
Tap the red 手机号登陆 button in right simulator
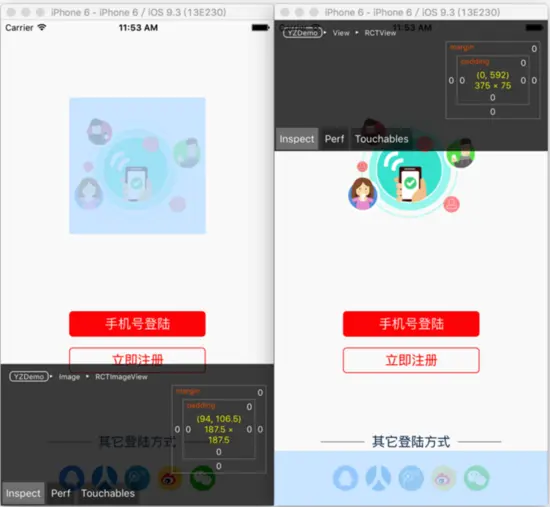[x=411, y=323]
